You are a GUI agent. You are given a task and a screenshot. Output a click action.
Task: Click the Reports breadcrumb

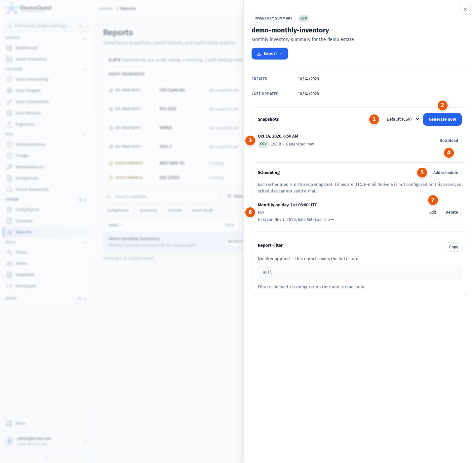coord(128,9)
